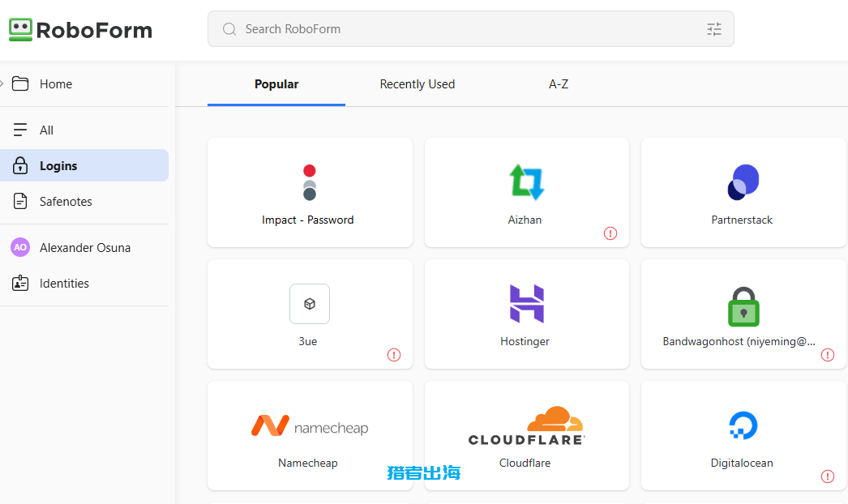848x504 pixels.
Task: Switch to the A-Z tab
Action: click(559, 84)
